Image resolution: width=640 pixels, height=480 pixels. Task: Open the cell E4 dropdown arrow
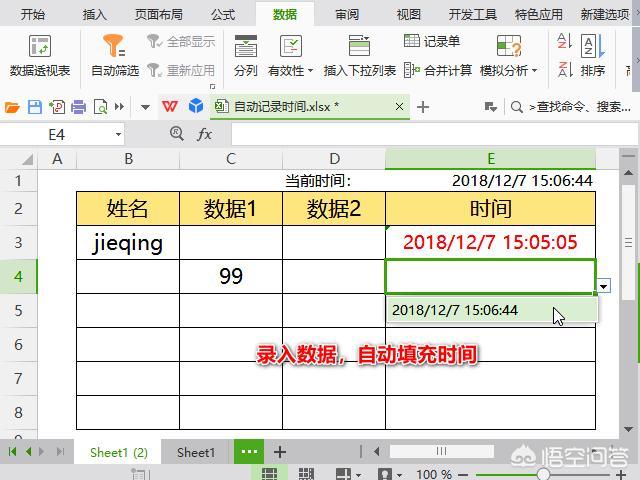604,286
